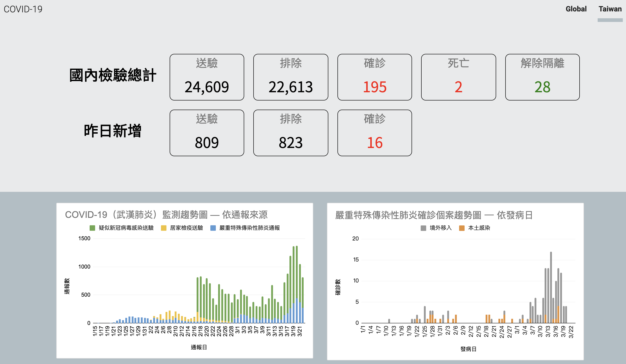626x364 pixels.
Task: Switch to the Global tab
Action: click(576, 9)
